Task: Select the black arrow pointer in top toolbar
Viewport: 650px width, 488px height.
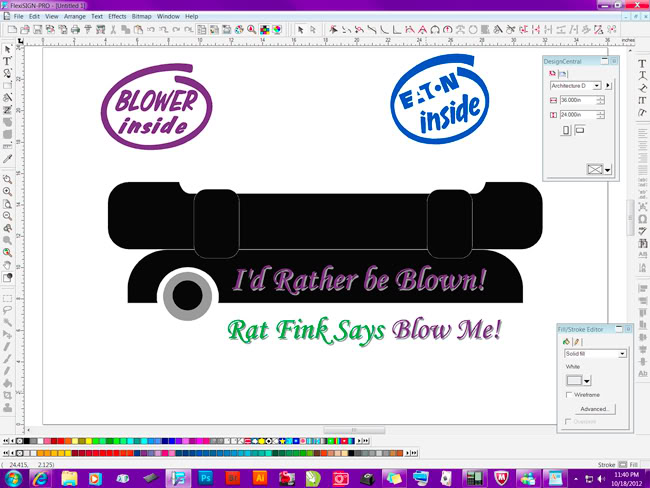Action: (301, 29)
